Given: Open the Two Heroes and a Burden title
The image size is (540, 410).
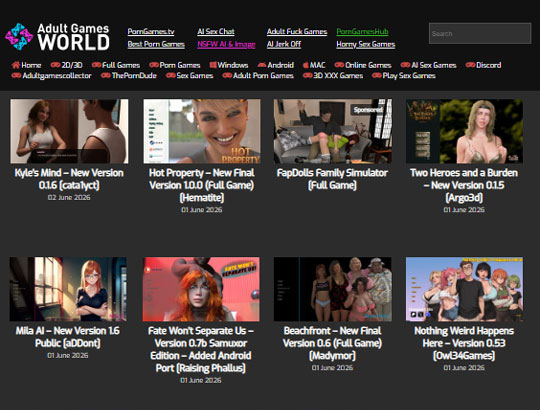Looking at the screenshot, I should 464,185.
